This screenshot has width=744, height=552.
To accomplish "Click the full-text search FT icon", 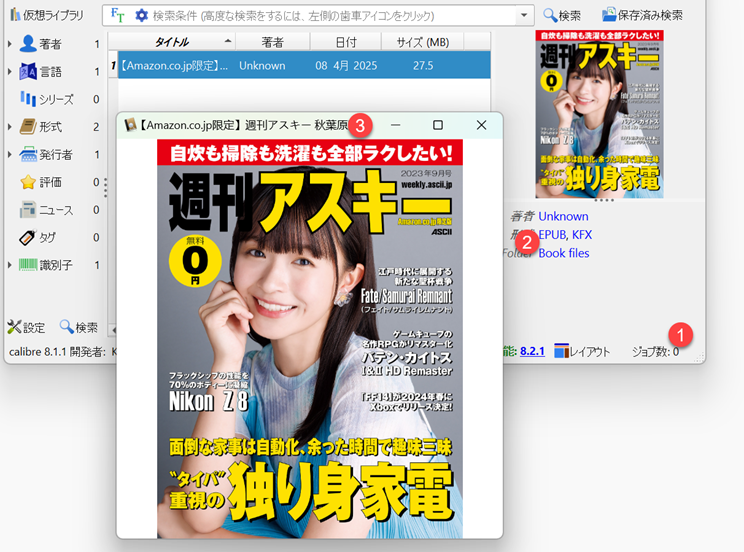I will pyautogui.click(x=117, y=15).
